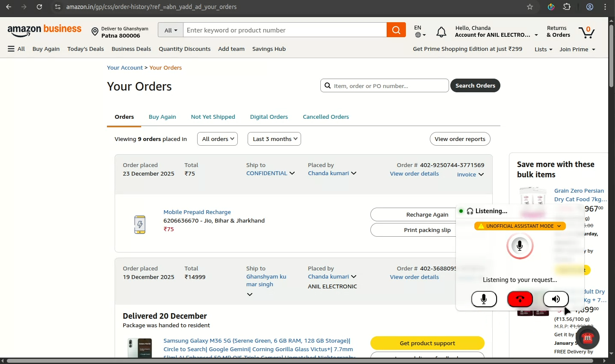Click the browser forward arrow

point(24,7)
